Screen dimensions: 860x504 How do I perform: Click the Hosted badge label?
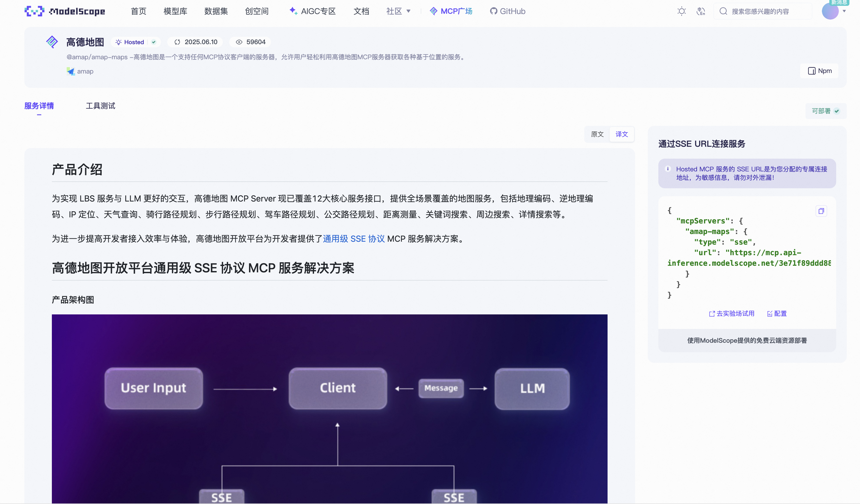pos(134,42)
